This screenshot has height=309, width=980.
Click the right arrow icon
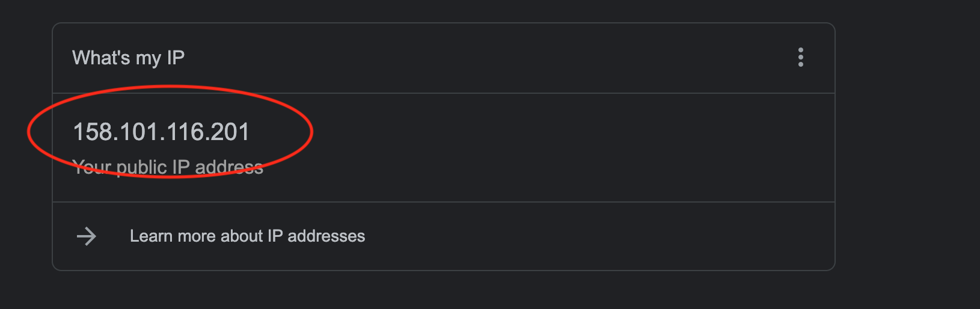click(x=87, y=236)
